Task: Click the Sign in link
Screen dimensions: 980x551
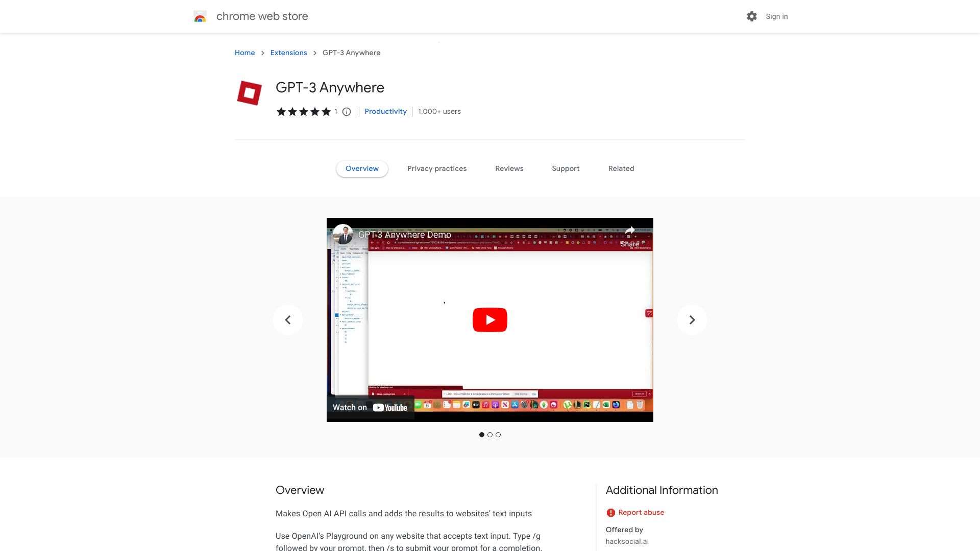Action: pyautogui.click(x=776, y=17)
